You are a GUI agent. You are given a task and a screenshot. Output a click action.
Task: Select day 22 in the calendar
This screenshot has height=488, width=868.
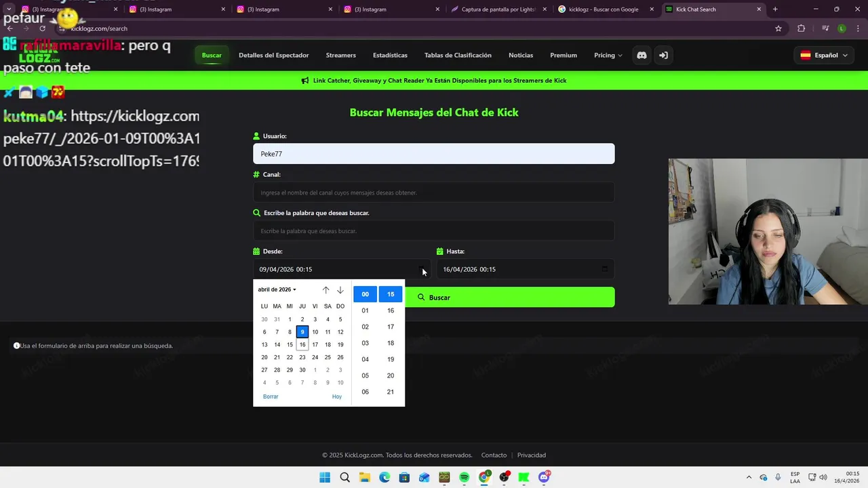(x=290, y=357)
